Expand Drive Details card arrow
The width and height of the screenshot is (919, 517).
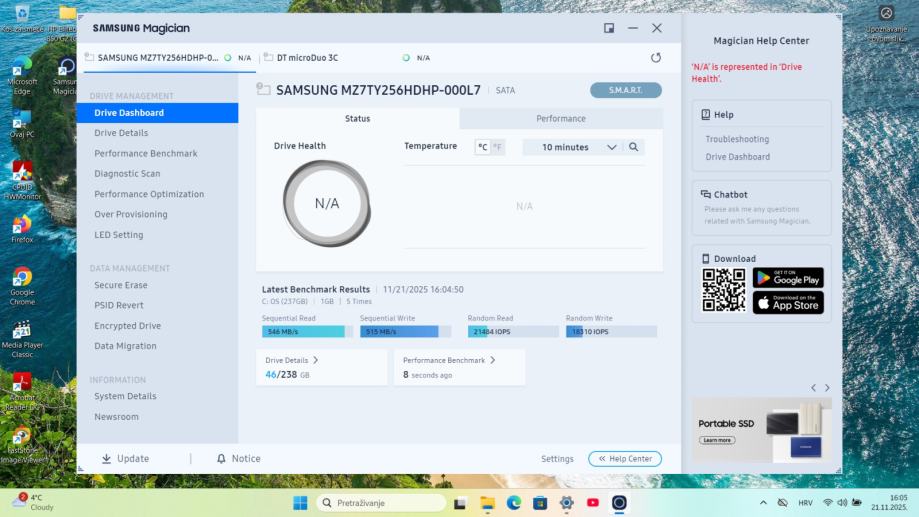click(315, 360)
